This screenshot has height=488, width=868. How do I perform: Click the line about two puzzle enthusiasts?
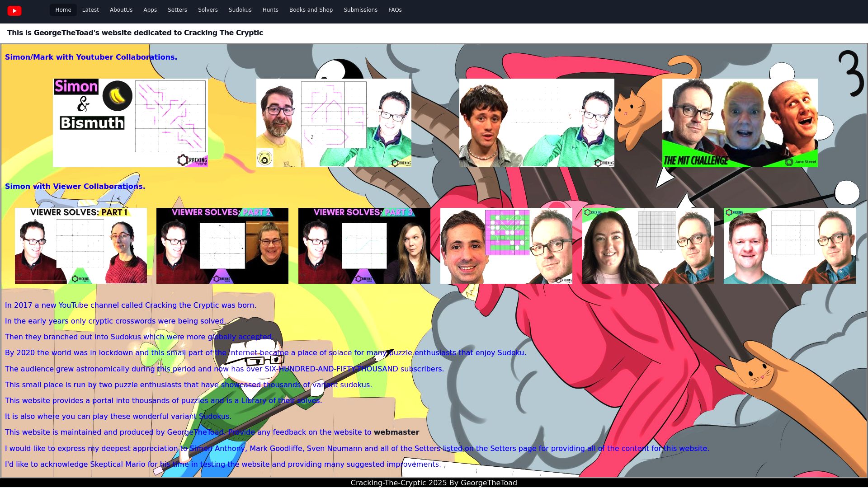click(189, 385)
